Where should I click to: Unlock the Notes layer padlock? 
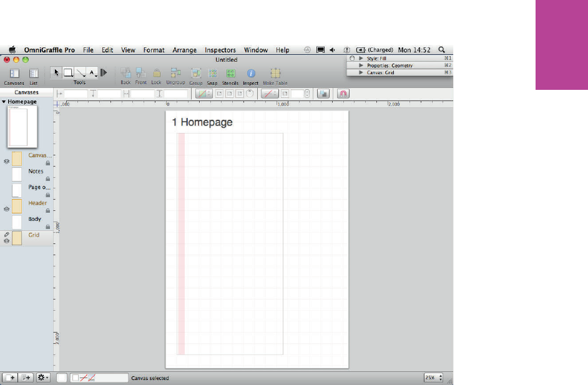[48, 179]
